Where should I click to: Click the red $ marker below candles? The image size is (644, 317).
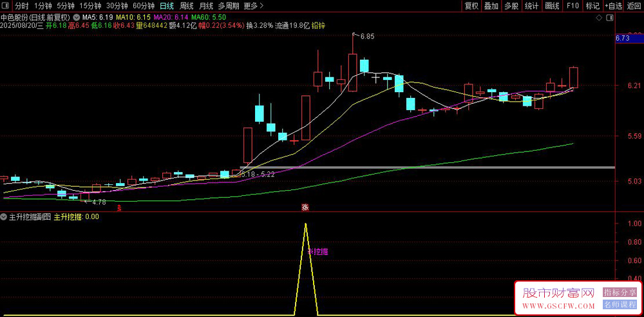(119, 207)
